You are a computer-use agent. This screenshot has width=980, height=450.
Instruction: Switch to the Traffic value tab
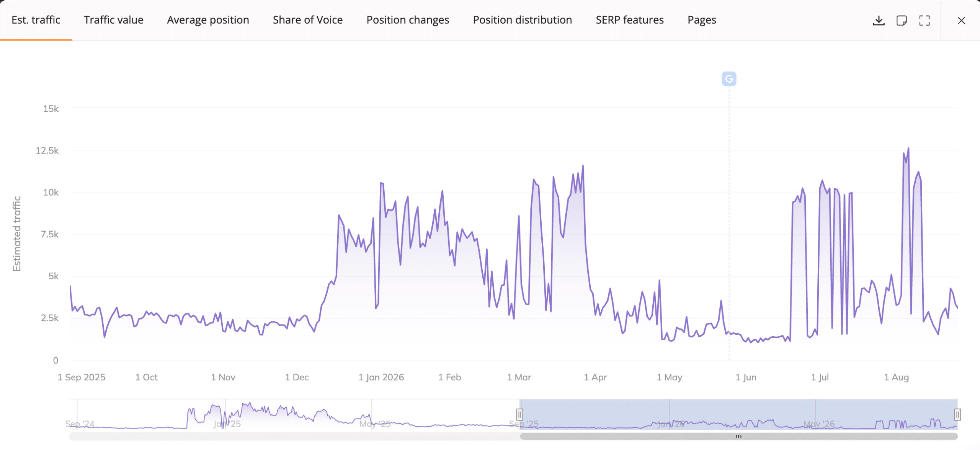(x=113, y=20)
